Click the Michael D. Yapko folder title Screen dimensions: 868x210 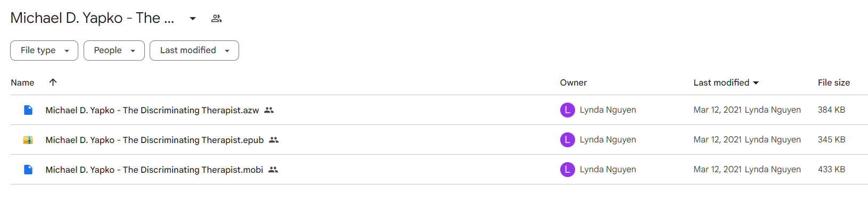[92, 18]
